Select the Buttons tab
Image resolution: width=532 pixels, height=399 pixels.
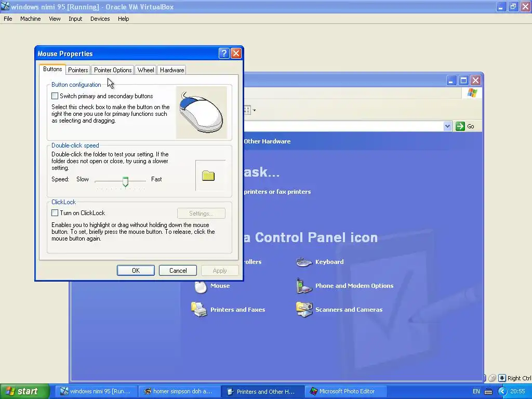(52, 69)
